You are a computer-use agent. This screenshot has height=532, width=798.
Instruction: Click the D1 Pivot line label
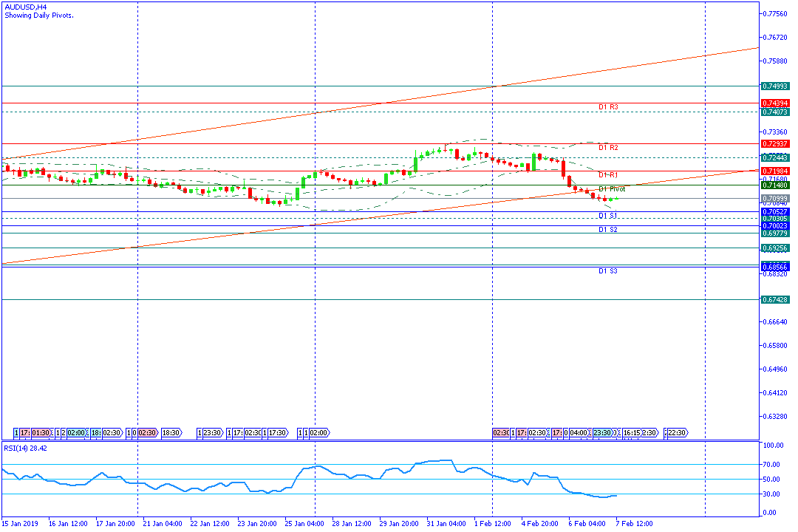pyautogui.click(x=612, y=189)
